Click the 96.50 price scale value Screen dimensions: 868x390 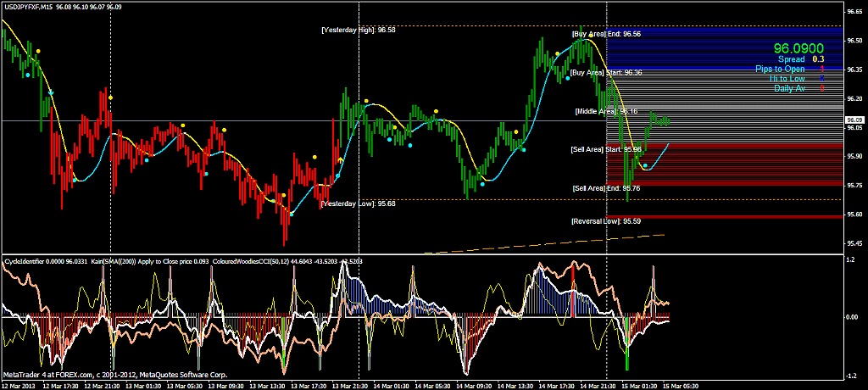[x=854, y=41]
